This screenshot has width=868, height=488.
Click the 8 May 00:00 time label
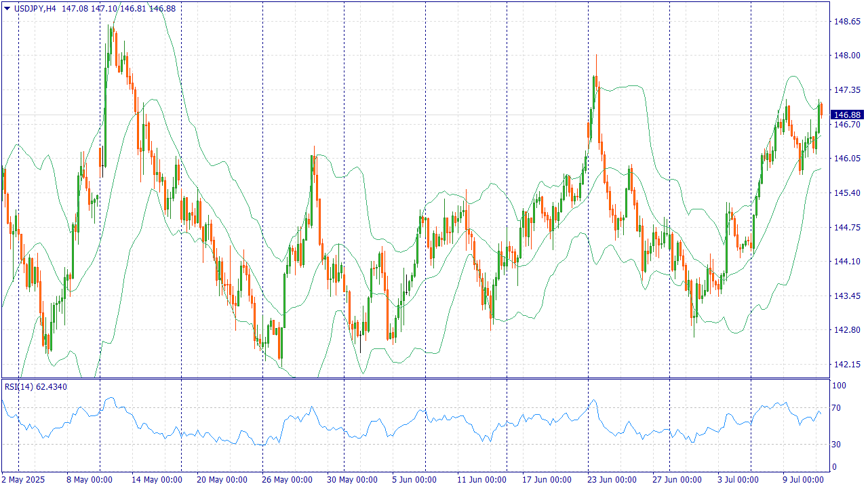coord(89,480)
